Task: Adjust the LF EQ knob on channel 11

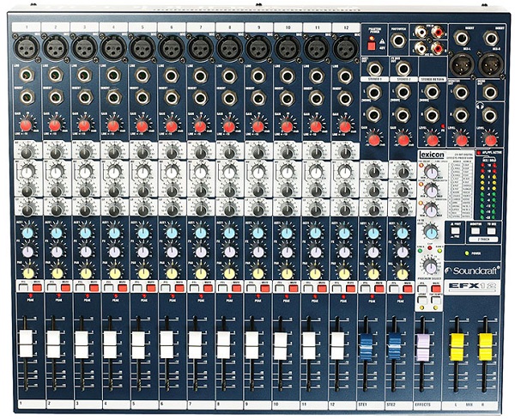Action: tap(316, 209)
